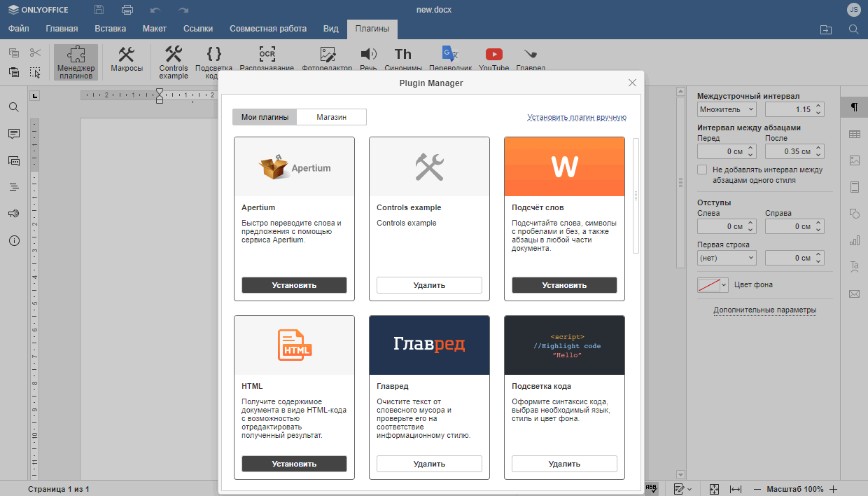This screenshot has height=496, width=868.
Task: Open the Navigation headings sidebar icon
Action: [14, 187]
